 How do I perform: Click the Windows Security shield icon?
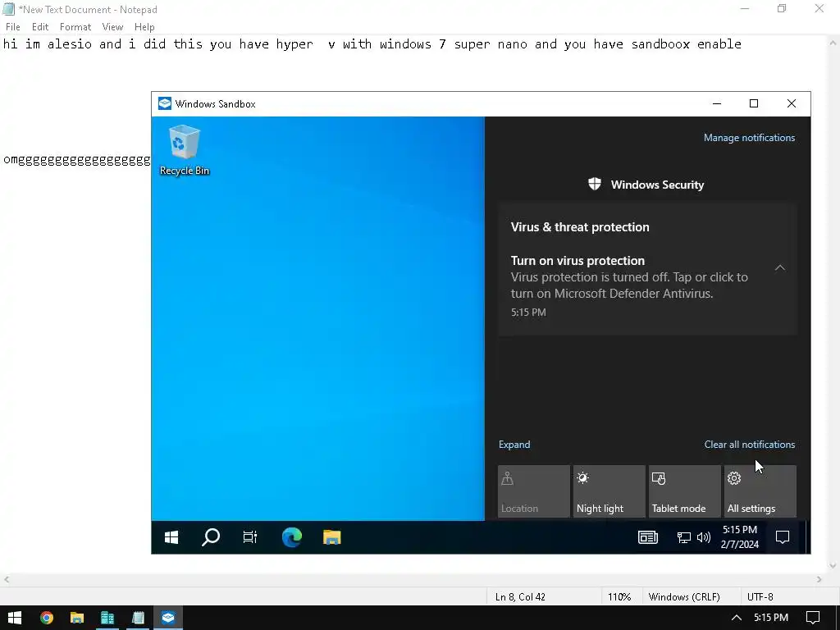click(x=595, y=185)
